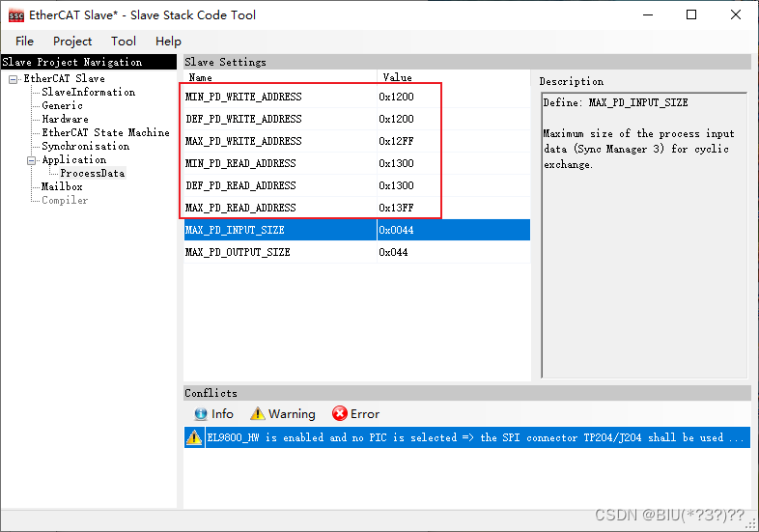Toggle the Info conflicts filter
The height and width of the screenshot is (532, 759).
(x=213, y=414)
